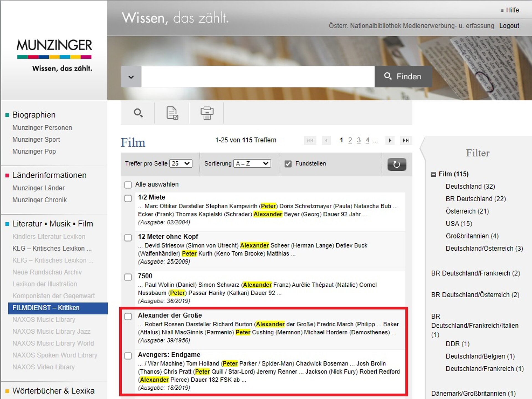Screen dimensions: 532x399
Task: Open Komponisten der Gegenwart
Action: pyautogui.click(x=53, y=296)
